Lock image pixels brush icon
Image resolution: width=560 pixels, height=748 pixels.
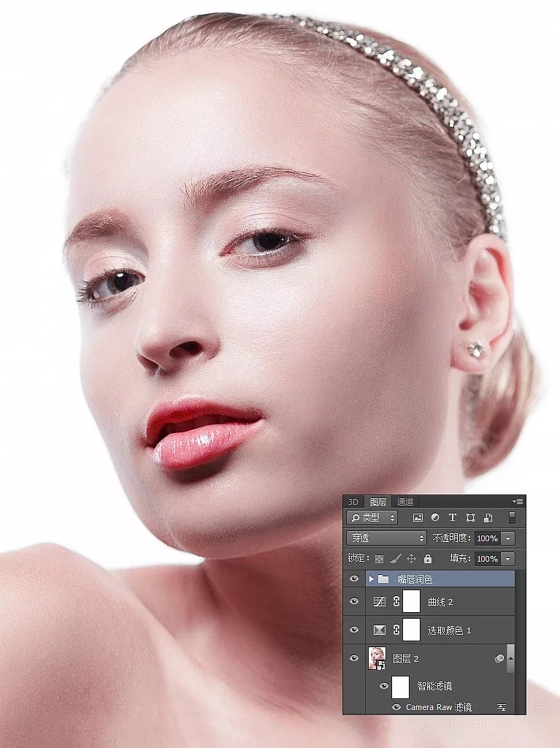point(395,559)
